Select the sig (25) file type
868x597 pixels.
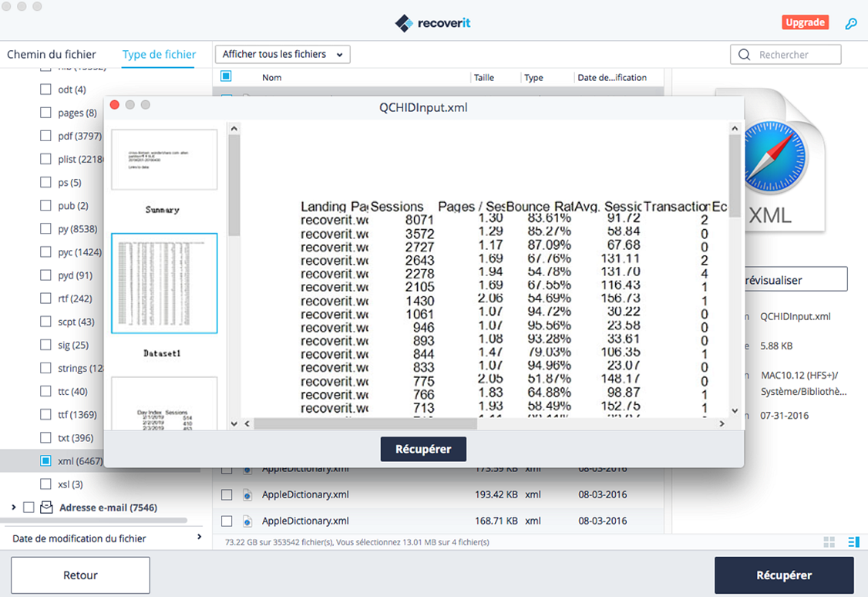tap(73, 345)
